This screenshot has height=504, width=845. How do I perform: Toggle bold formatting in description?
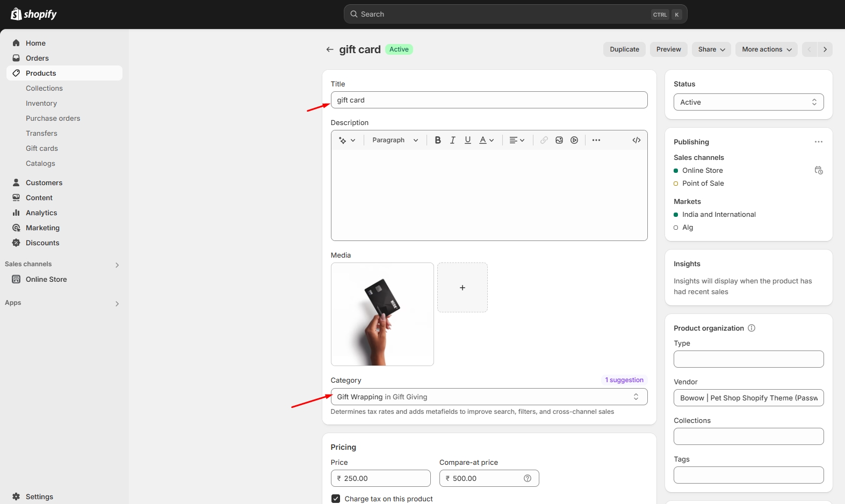(x=438, y=140)
